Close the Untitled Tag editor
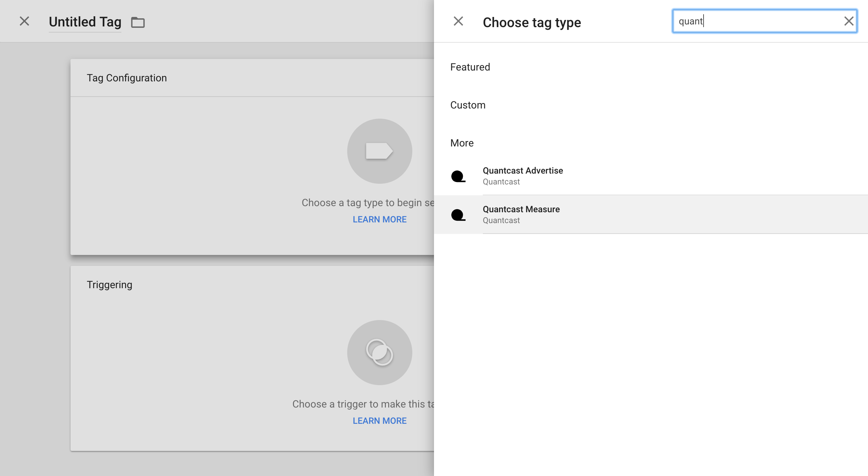 pyautogui.click(x=24, y=21)
